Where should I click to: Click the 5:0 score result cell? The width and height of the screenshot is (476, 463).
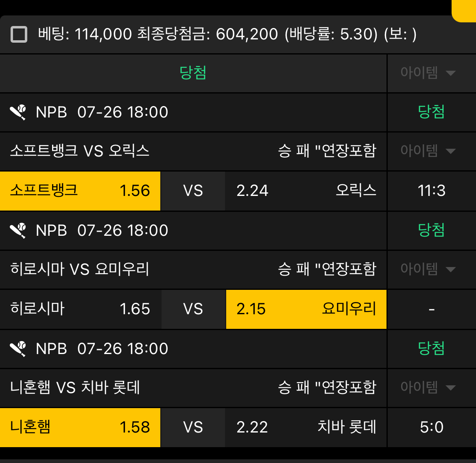coord(432,428)
